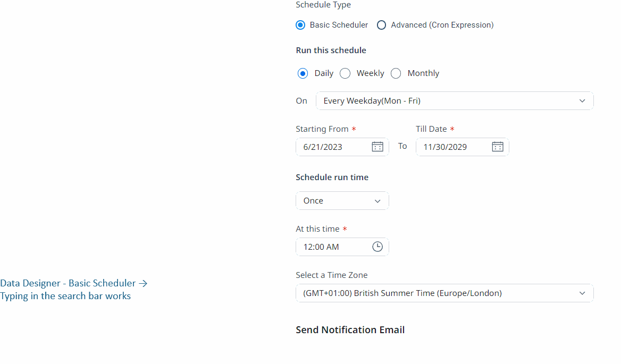Click the Till Date field showing 11/30/2029
621x364 pixels.
[x=455, y=147]
